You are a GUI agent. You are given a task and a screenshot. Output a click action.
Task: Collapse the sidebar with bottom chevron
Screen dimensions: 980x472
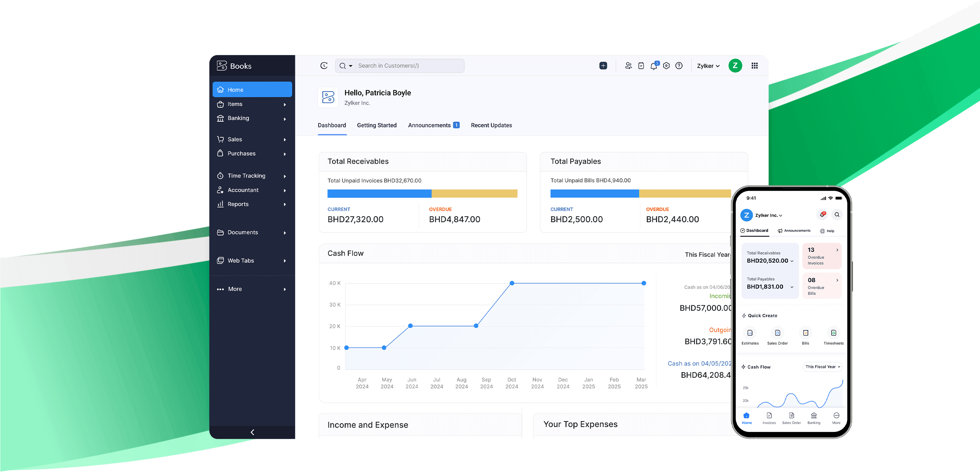(x=252, y=432)
